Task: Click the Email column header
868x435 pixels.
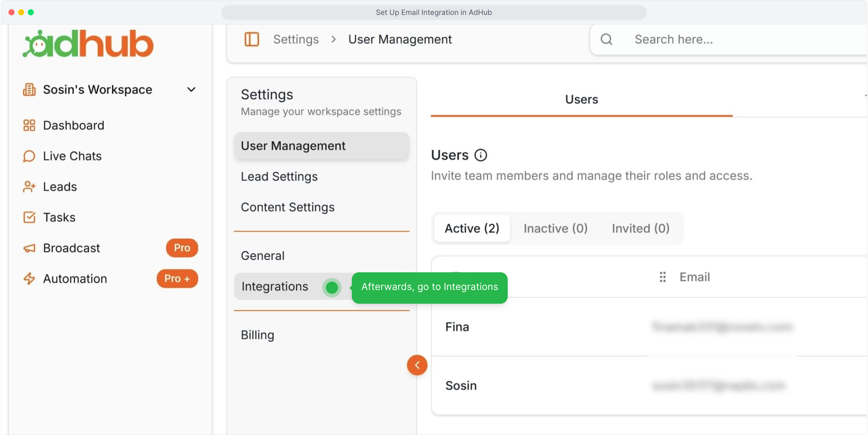Action: pyautogui.click(x=695, y=277)
